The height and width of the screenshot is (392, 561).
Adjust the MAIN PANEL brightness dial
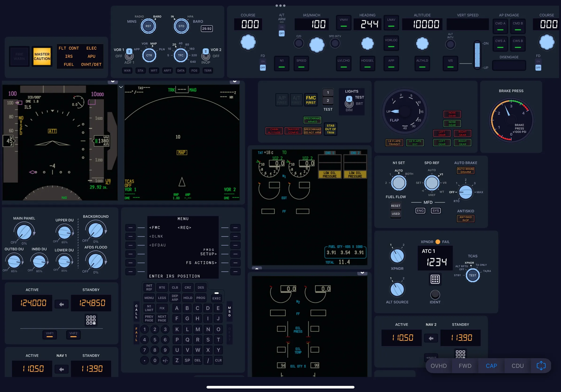tap(24, 232)
